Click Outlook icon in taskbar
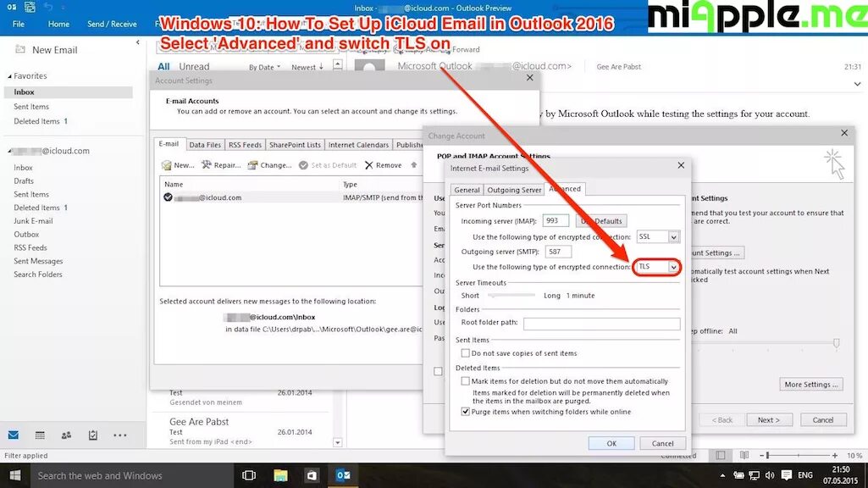The image size is (868, 488). pyautogui.click(x=343, y=475)
